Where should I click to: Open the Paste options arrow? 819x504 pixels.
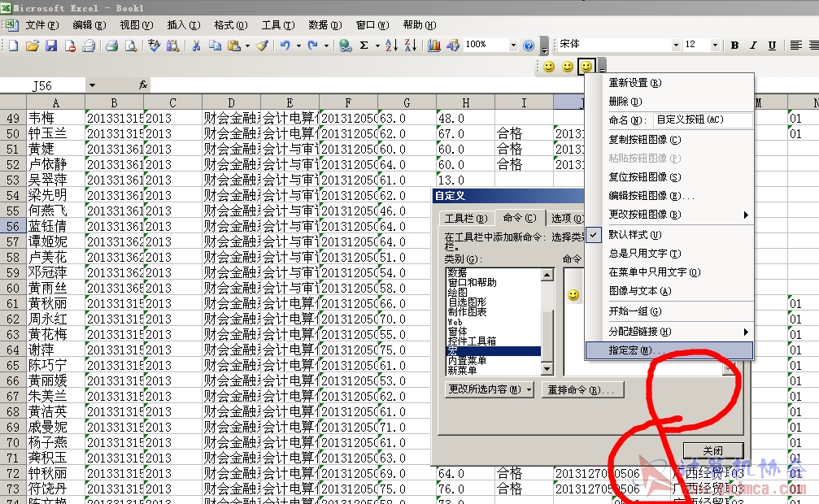(247, 46)
